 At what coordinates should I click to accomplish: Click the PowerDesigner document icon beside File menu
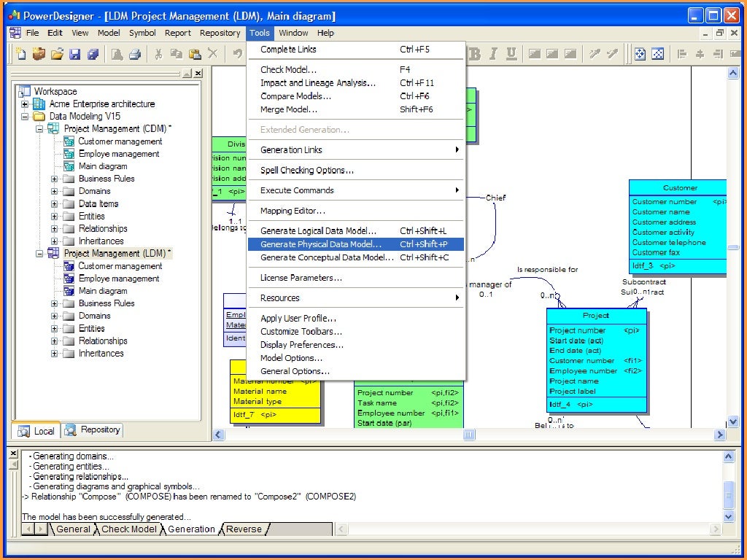pyautogui.click(x=15, y=33)
